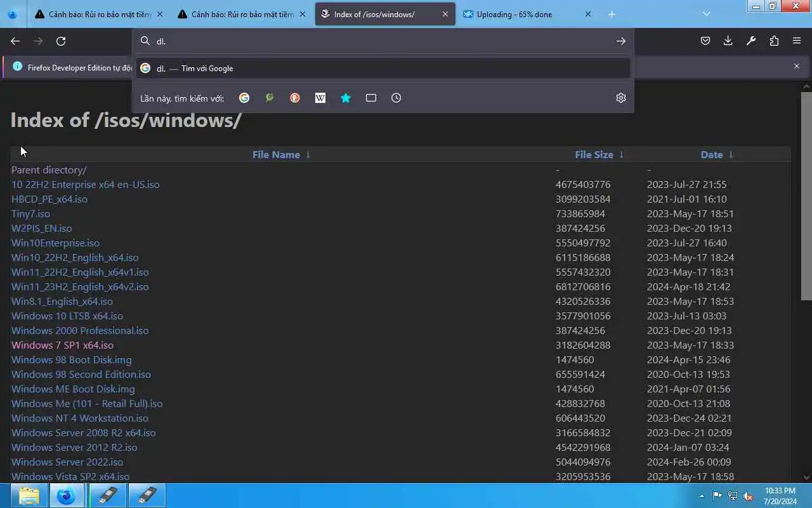Open the Win10Enterprise.iso link

55,243
